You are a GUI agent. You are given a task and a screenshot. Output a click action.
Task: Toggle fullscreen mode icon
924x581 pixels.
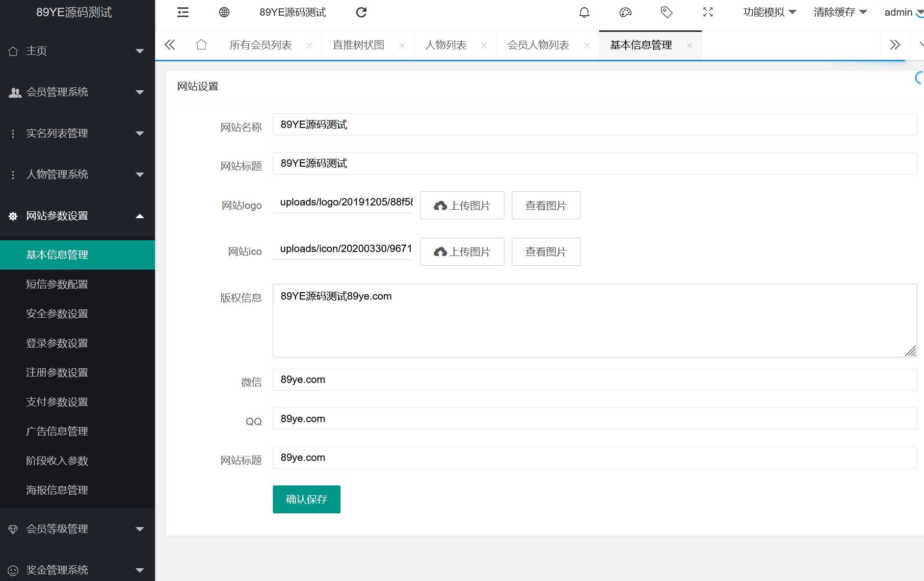(708, 12)
